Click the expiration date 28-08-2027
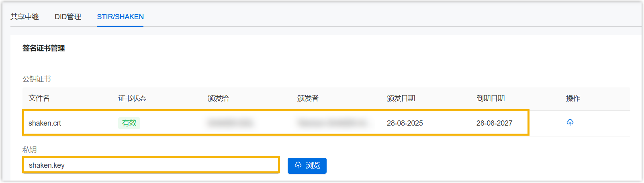The height and width of the screenshot is (183, 644). click(x=494, y=123)
